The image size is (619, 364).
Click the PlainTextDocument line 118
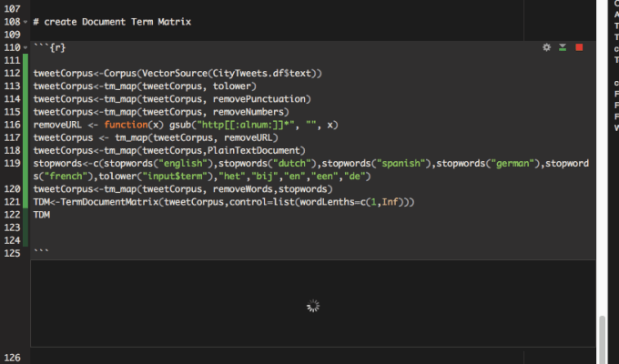tap(169, 150)
